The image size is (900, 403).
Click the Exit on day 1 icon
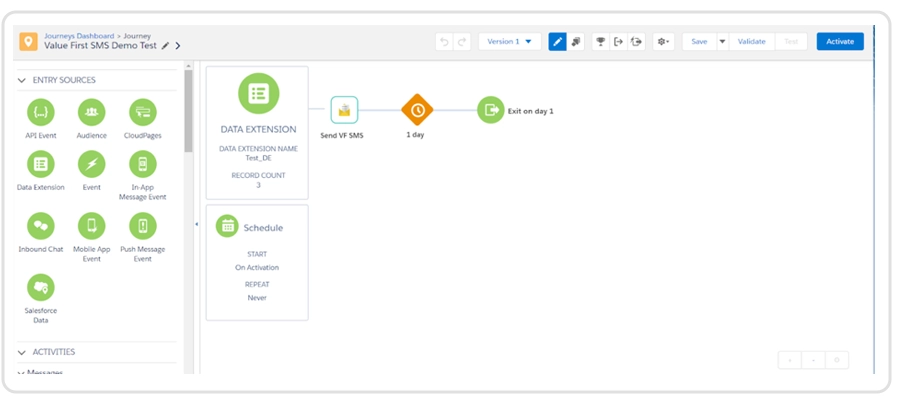pyautogui.click(x=490, y=110)
